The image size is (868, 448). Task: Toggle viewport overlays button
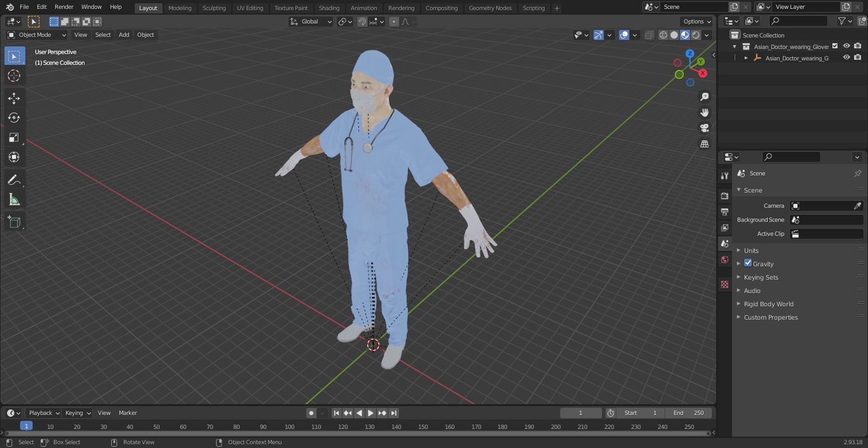(624, 35)
